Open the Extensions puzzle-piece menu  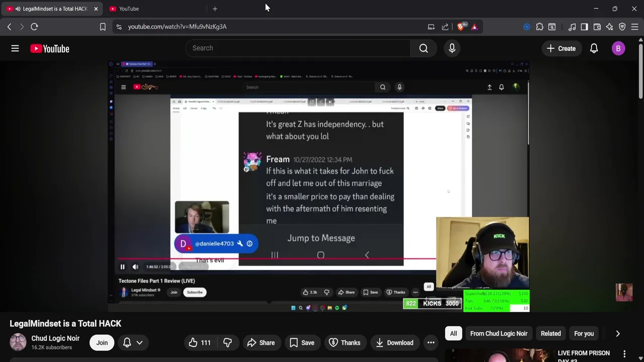click(539, 27)
